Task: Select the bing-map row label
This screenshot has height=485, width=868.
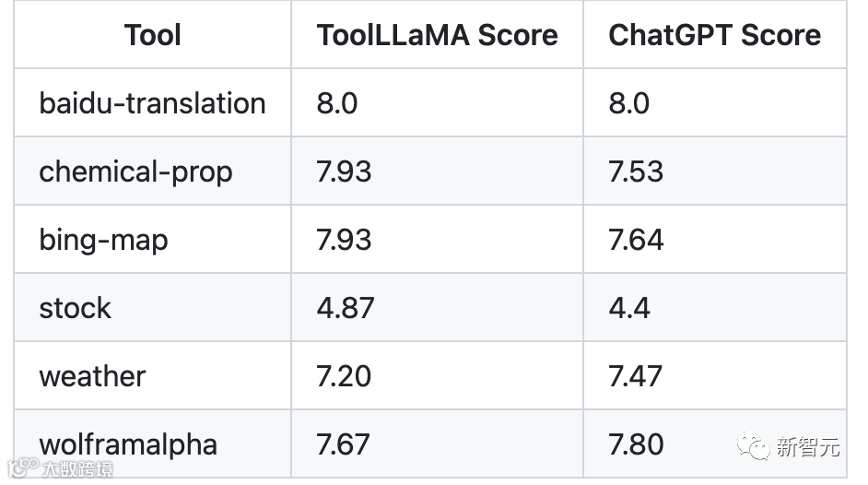Action: [x=103, y=240]
